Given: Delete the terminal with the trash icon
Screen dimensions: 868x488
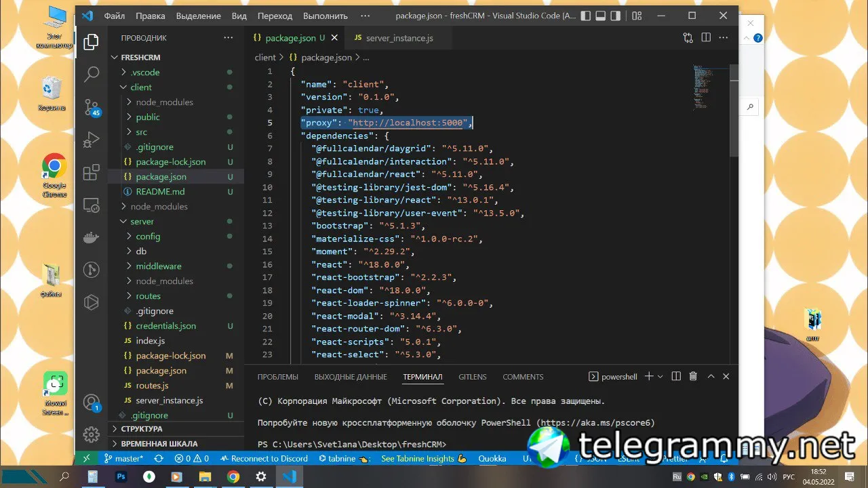Looking at the screenshot, I should pyautogui.click(x=693, y=376).
